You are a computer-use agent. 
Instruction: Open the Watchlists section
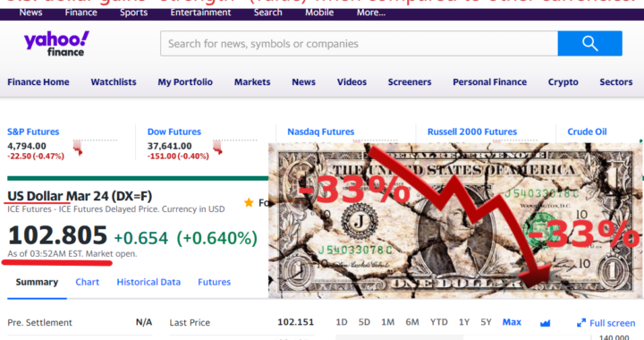(x=114, y=82)
